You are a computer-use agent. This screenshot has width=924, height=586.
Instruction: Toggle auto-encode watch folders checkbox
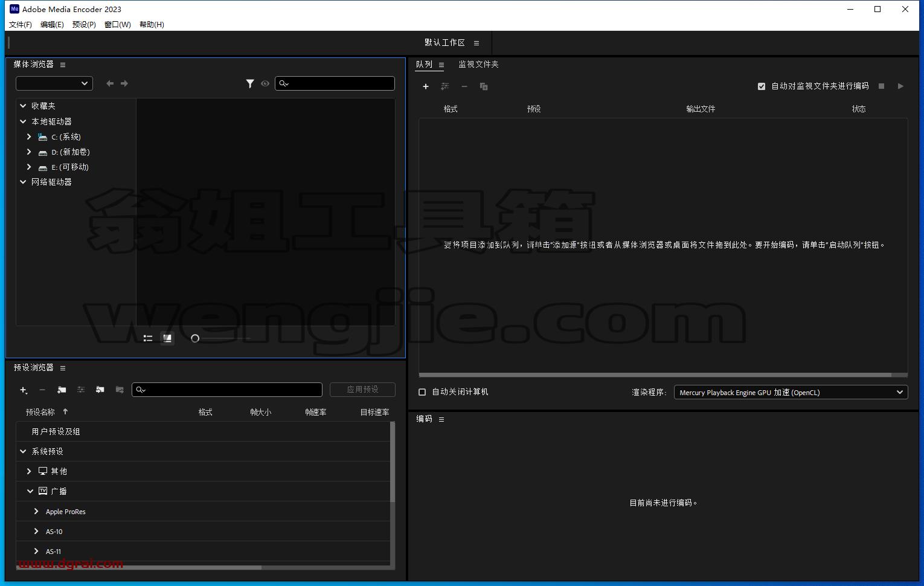[762, 86]
